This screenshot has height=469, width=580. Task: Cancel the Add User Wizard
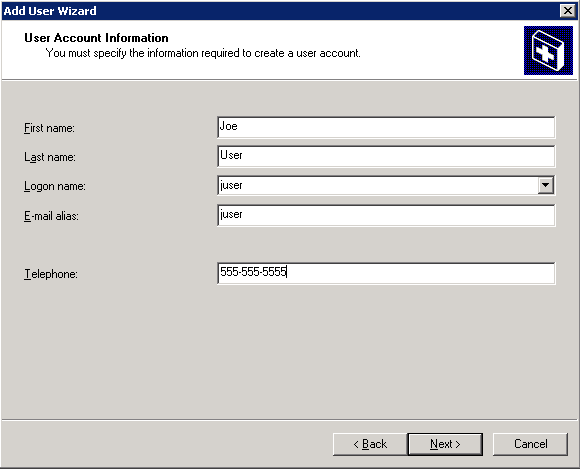[x=530, y=444]
